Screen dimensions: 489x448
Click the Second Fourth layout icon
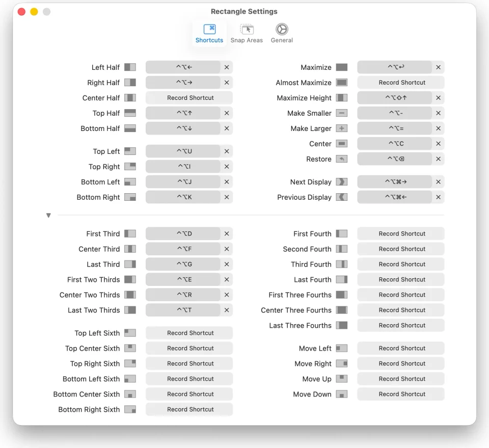(341, 249)
